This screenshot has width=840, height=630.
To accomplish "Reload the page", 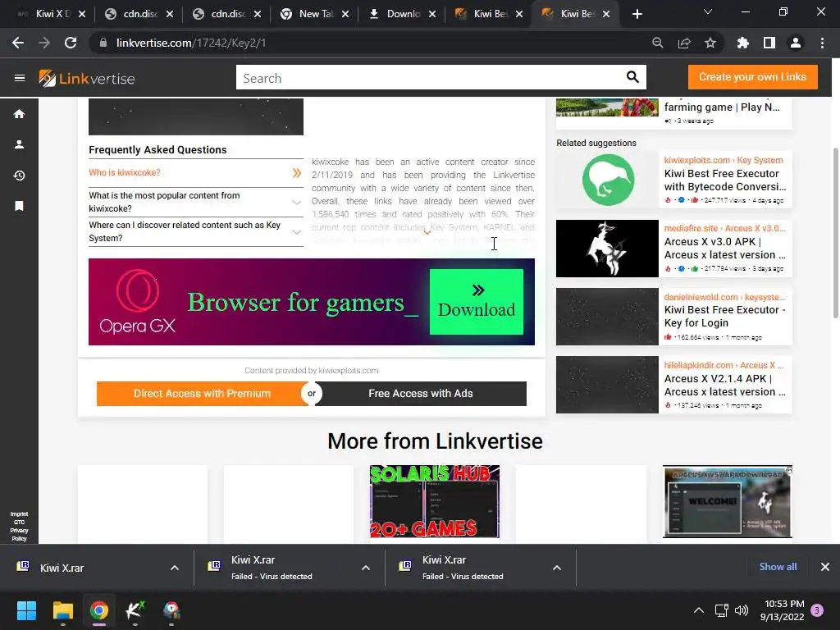I will tap(71, 43).
